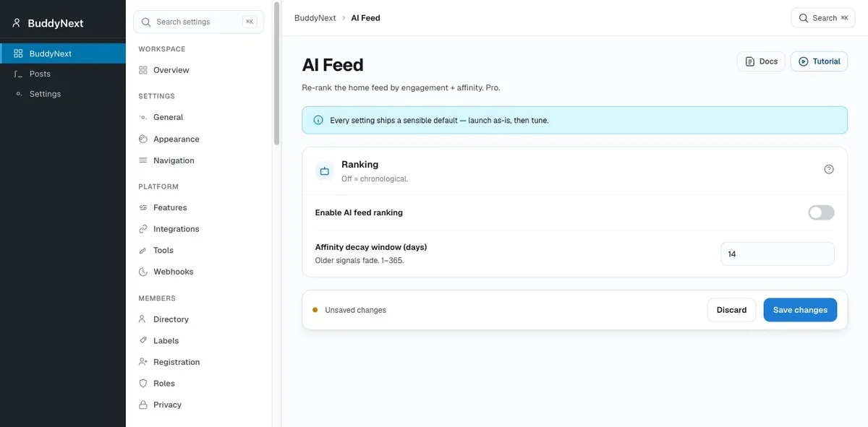
Task: Click the Directory person icon
Action: 143,319
